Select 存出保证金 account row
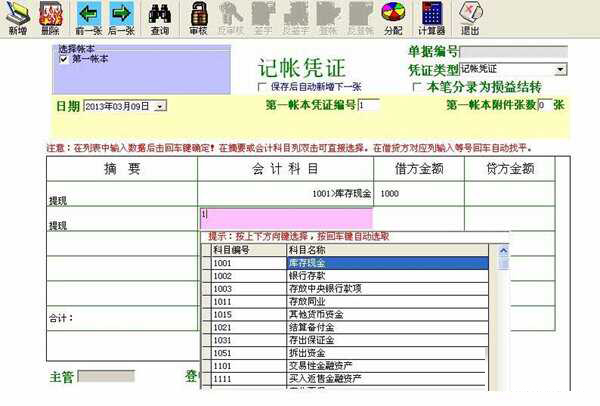This screenshot has width=600, height=406. click(387, 340)
